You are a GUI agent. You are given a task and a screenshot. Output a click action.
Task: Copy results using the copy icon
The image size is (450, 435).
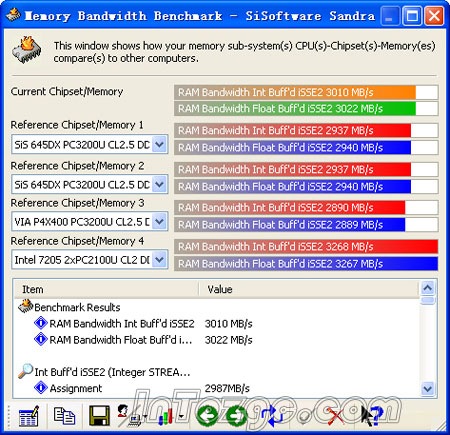(x=64, y=416)
